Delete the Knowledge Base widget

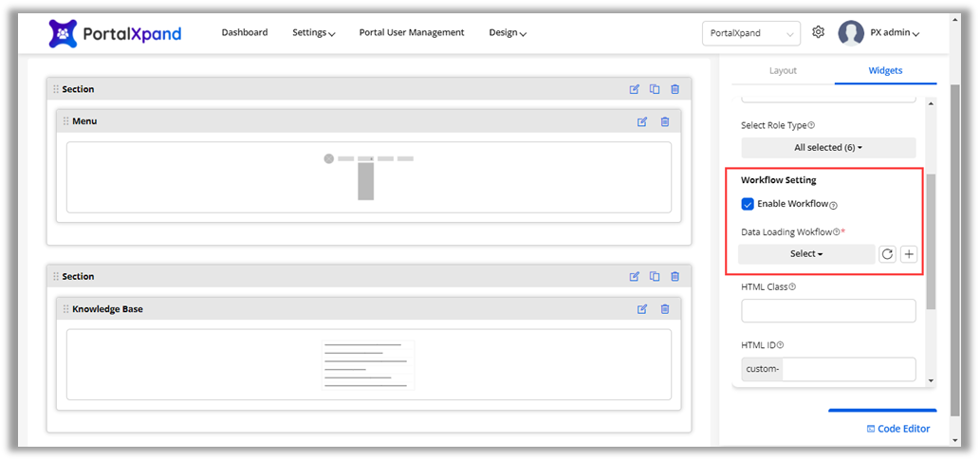tap(664, 309)
